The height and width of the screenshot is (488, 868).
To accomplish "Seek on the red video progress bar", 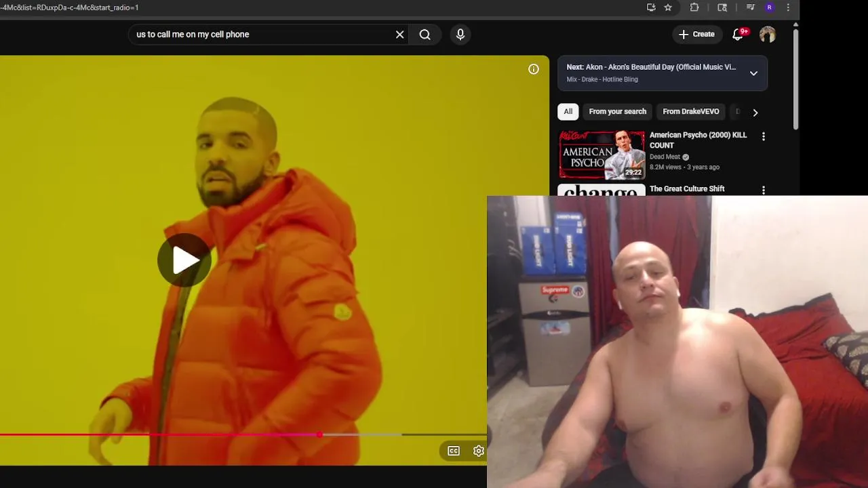I will [243, 434].
